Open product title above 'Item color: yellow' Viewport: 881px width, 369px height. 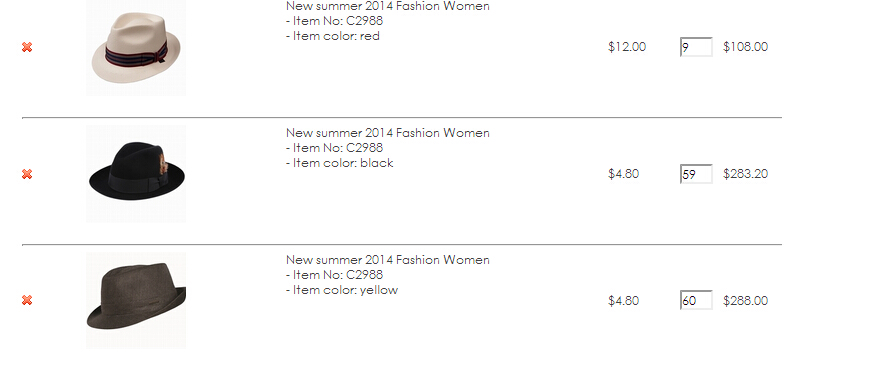click(x=388, y=260)
